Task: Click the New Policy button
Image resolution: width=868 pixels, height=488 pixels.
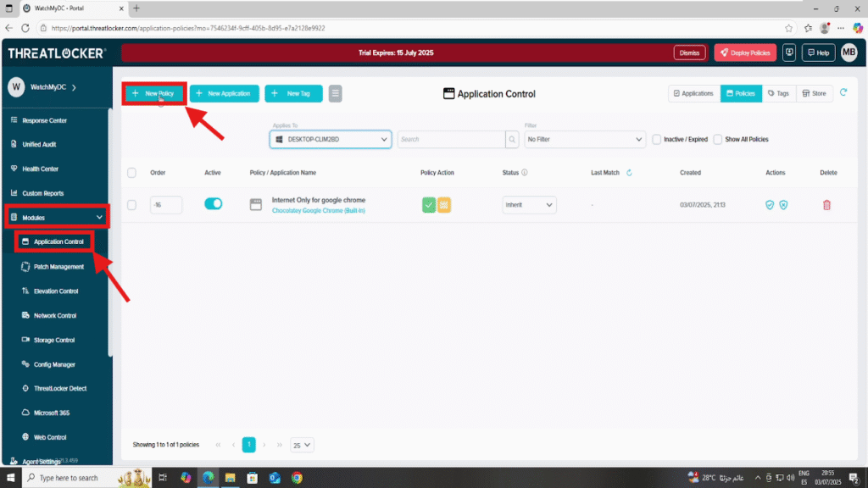Action: point(154,93)
